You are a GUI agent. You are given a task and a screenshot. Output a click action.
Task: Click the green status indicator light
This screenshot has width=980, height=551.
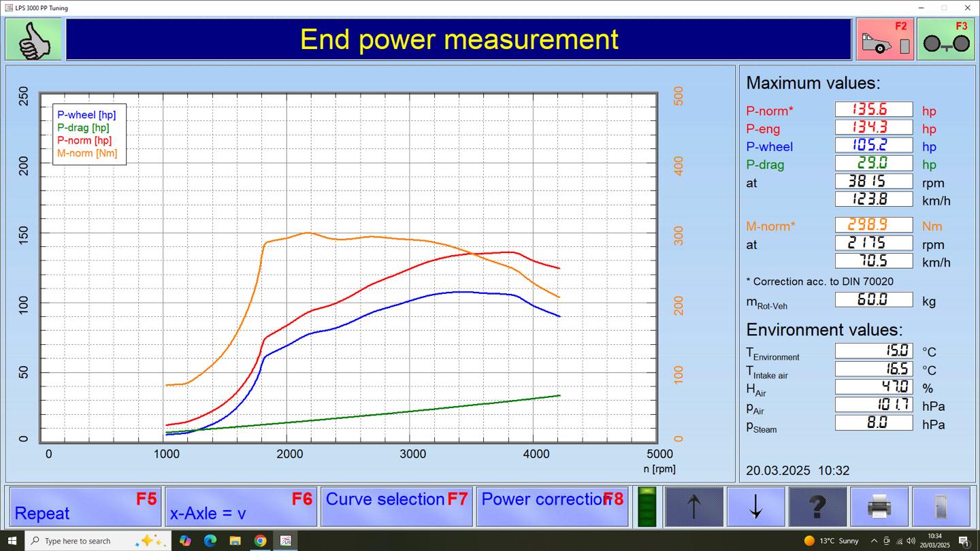pyautogui.click(x=646, y=507)
